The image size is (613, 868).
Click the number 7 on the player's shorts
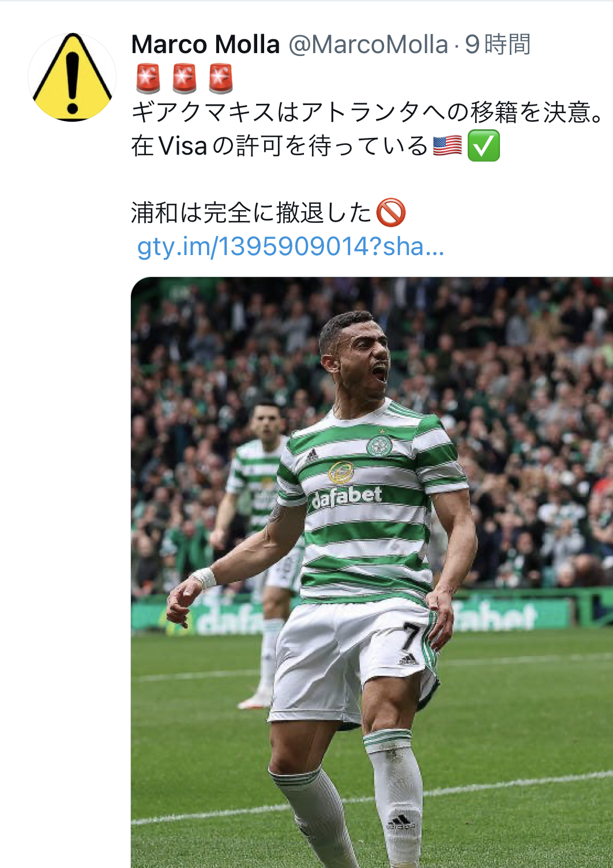click(412, 637)
